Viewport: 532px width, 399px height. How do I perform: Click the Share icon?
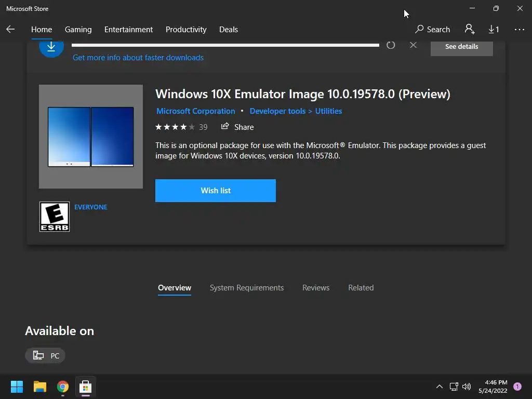point(225,127)
